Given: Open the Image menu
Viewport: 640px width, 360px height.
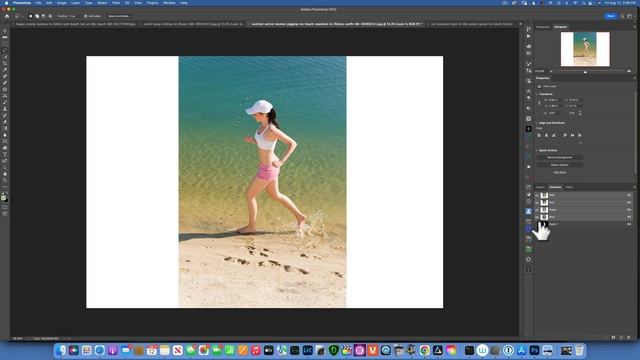Looking at the screenshot, I should [62, 3].
